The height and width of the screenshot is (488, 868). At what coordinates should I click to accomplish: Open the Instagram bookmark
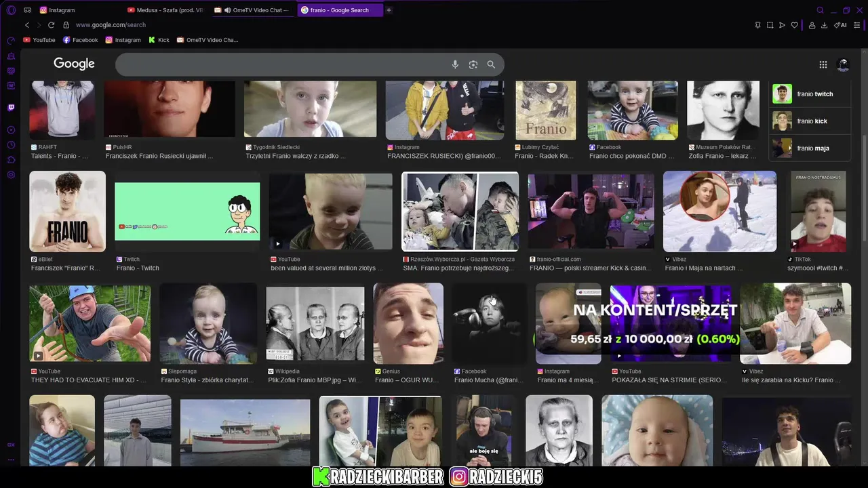123,40
